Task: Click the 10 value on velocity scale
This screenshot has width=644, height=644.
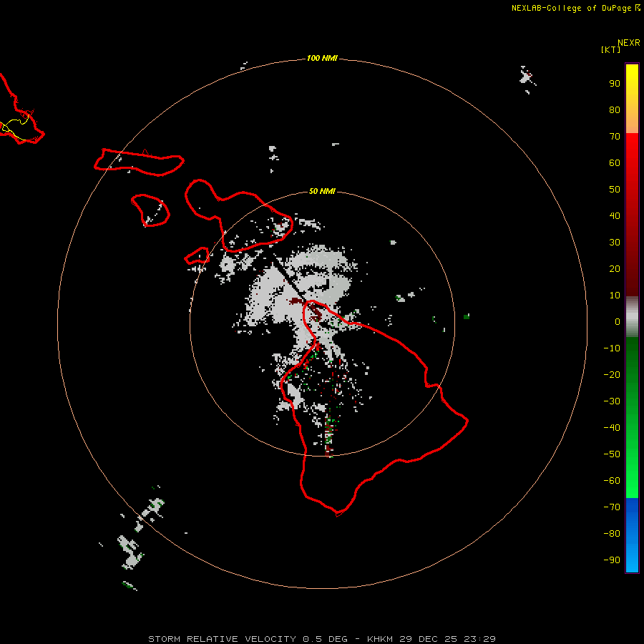Action: click(x=615, y=296)
